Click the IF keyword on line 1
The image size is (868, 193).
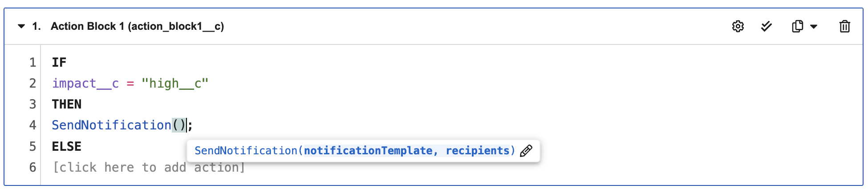pos(59,62)
